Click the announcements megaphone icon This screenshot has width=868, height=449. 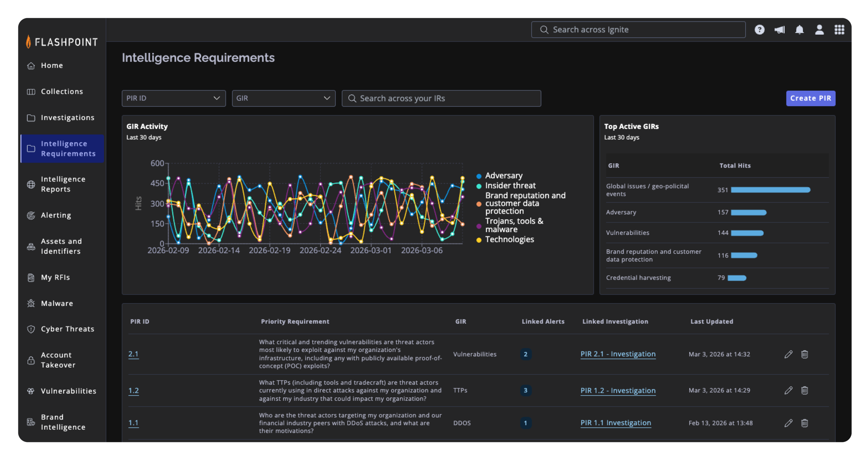(779, 30)
